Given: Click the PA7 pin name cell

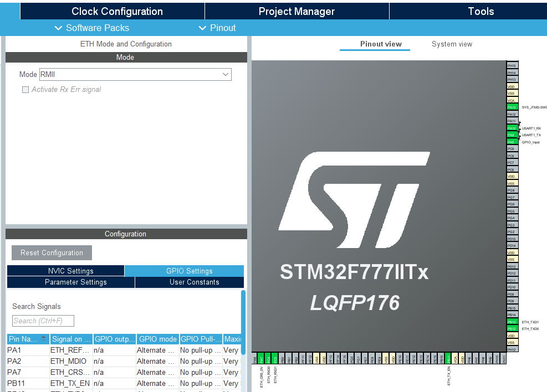Looking at the screenshot, I should [28, 372].
